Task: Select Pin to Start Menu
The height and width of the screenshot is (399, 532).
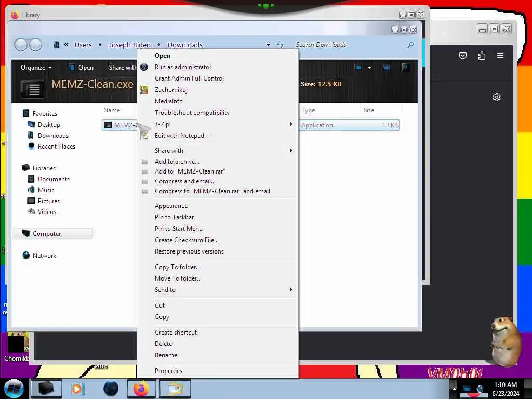Action: [x=179, y=229]
